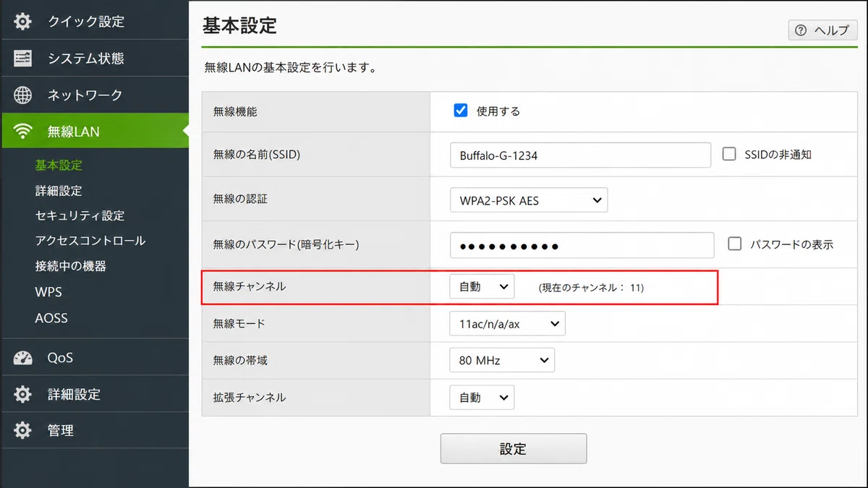Open the クイック設定 menu
The height and width of the screenshot is (488, 868).
click(x=94, y=21)
